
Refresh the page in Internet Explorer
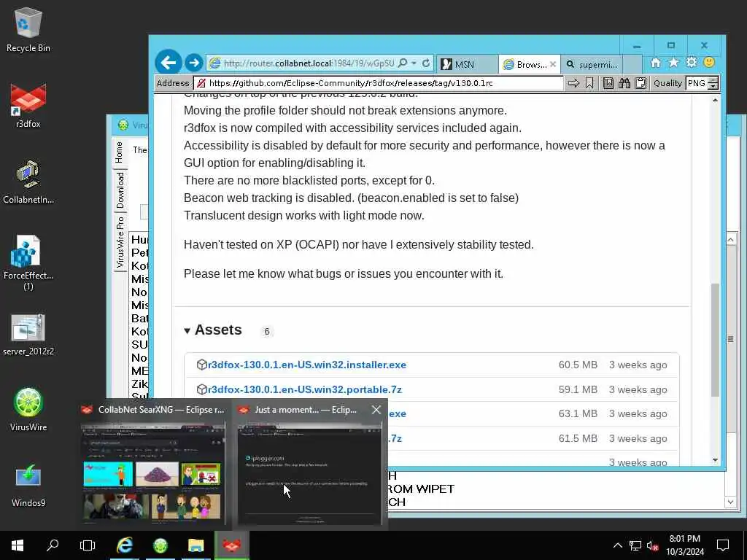(426, 63)
